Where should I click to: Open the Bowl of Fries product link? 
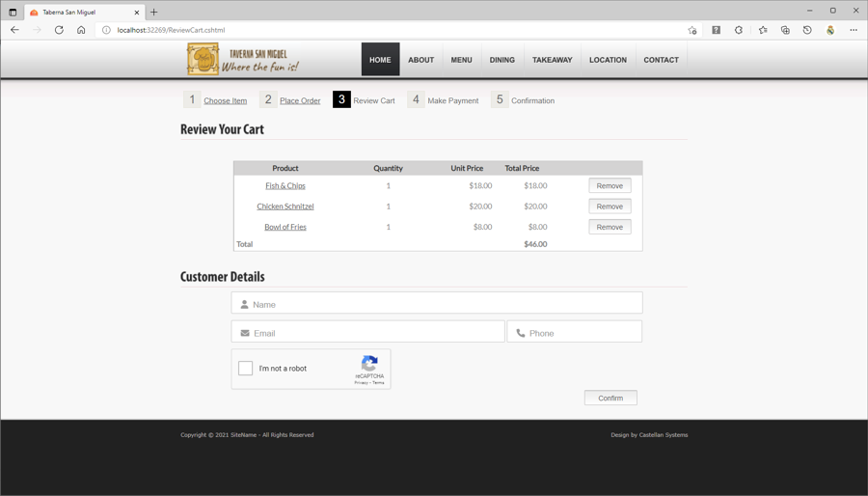coord(285,227)
